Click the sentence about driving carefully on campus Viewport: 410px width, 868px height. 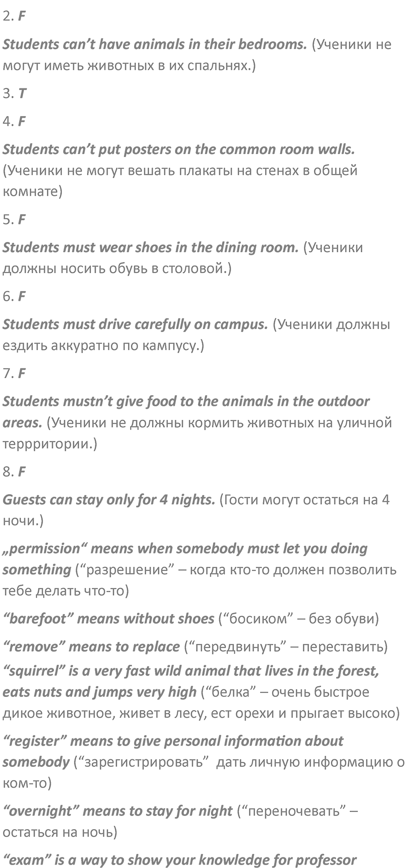coord(135,324)
